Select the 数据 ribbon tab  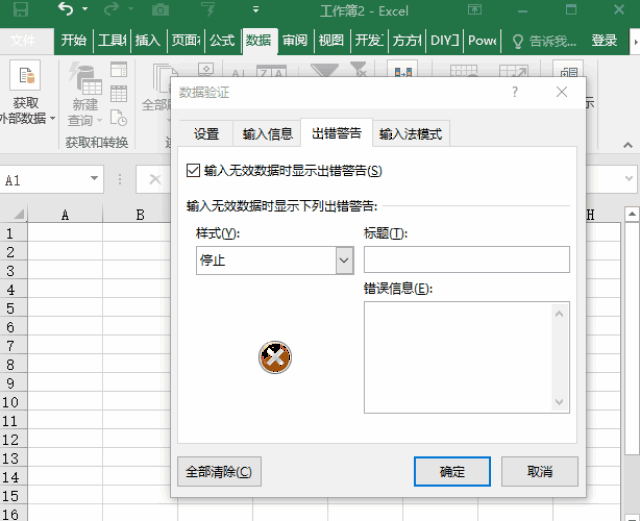click(x=259, y=40)
